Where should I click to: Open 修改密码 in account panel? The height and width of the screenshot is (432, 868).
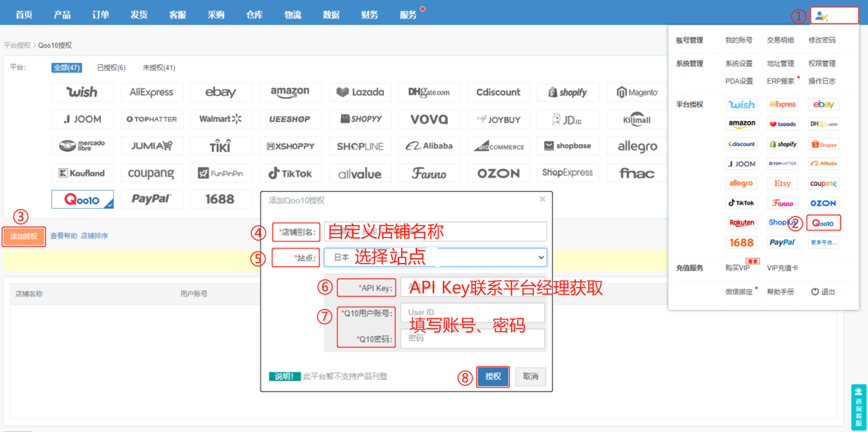(x=822, y=40)
